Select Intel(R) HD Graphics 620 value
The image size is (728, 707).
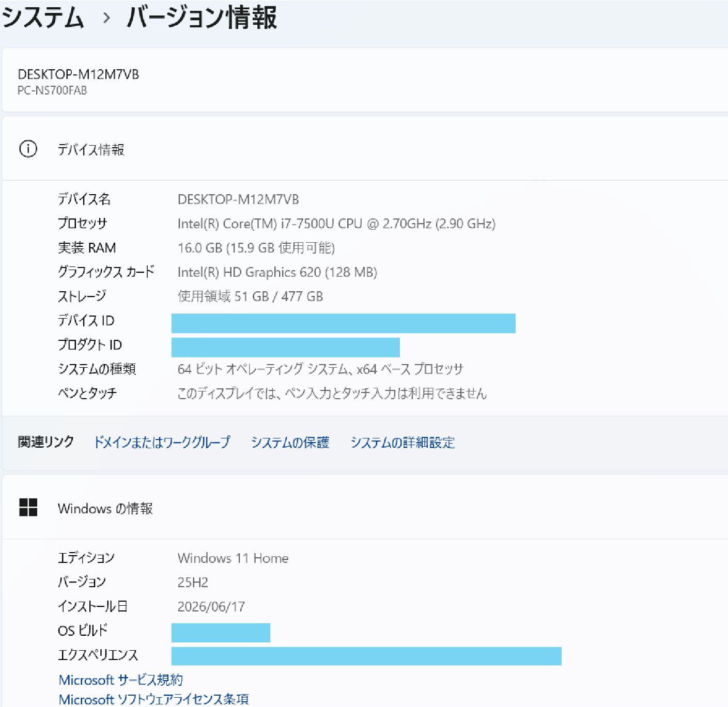(277, 272)
